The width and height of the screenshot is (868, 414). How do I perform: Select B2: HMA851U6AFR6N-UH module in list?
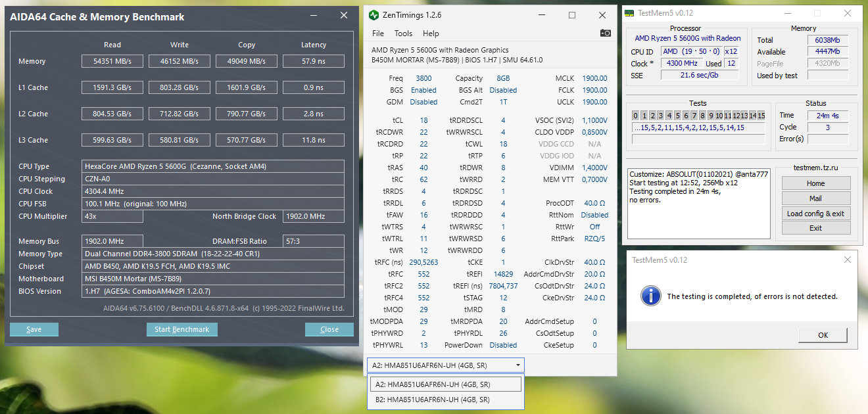446,400
